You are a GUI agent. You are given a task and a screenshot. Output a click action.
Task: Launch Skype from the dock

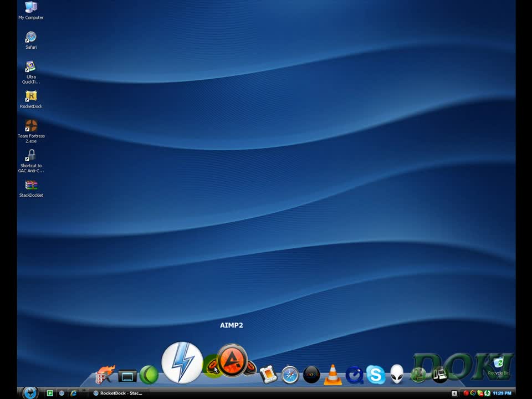(x=376, y=375)
